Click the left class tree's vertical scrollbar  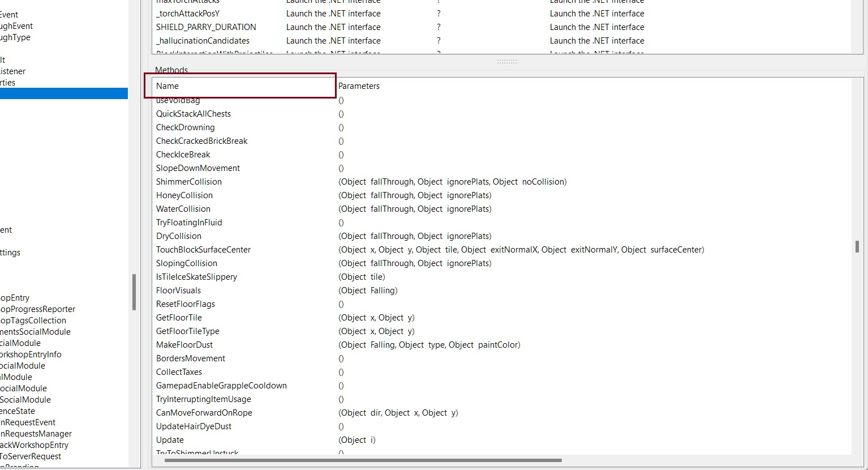click(134, 292)
